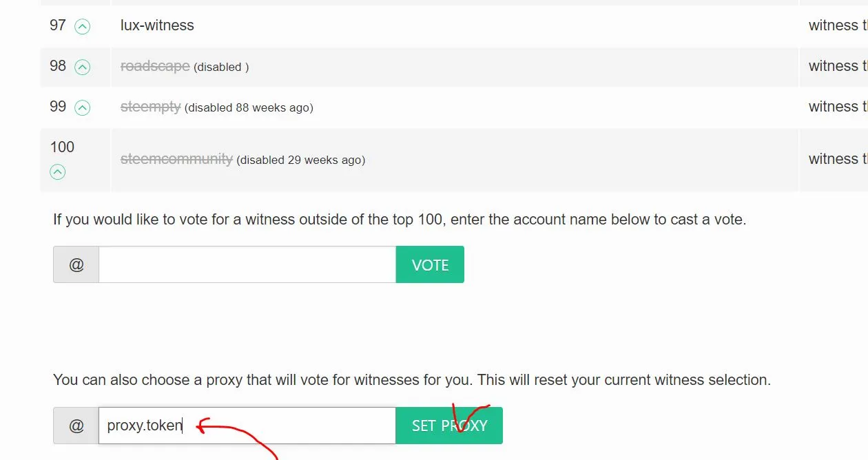The width and height of the screenshot is (868, 460).
Task: Click the "disabled 29 weeks ago" note
Action: (x=300, y=160)
